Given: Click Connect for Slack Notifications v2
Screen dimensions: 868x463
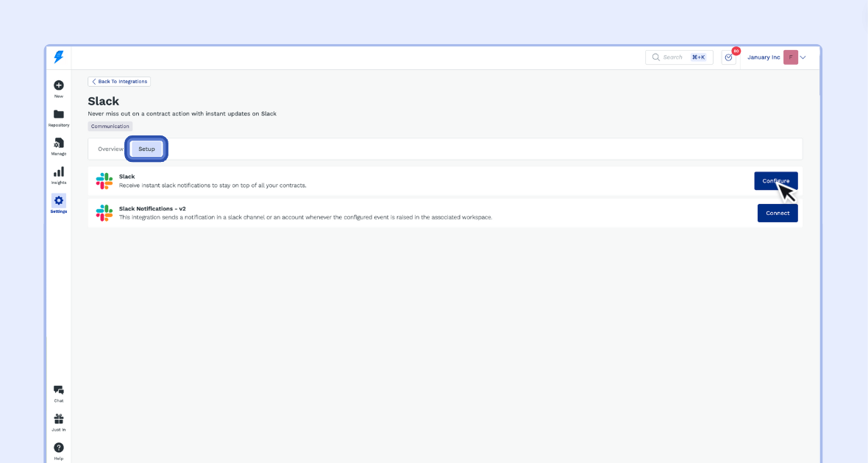Looking at the screenshot, I should click(778, 213).
